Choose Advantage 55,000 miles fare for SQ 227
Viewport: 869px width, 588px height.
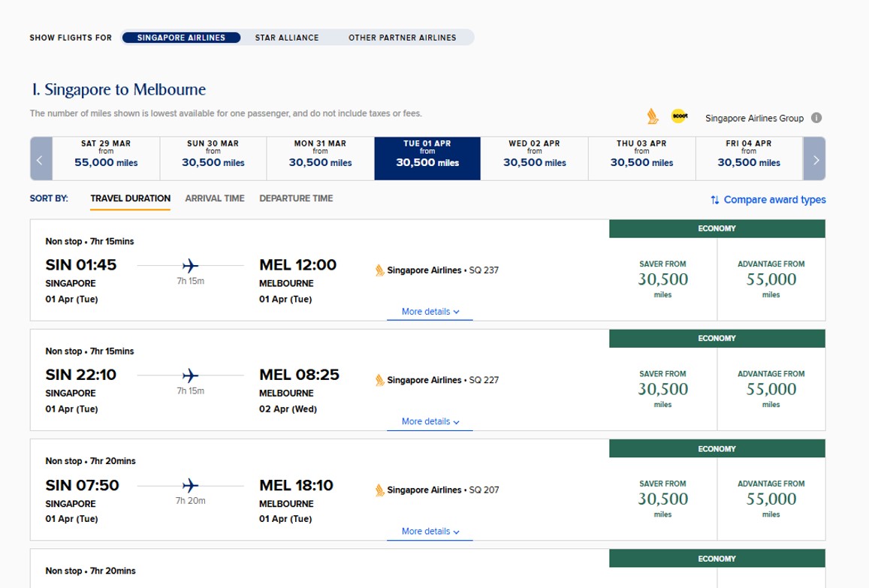771,389
